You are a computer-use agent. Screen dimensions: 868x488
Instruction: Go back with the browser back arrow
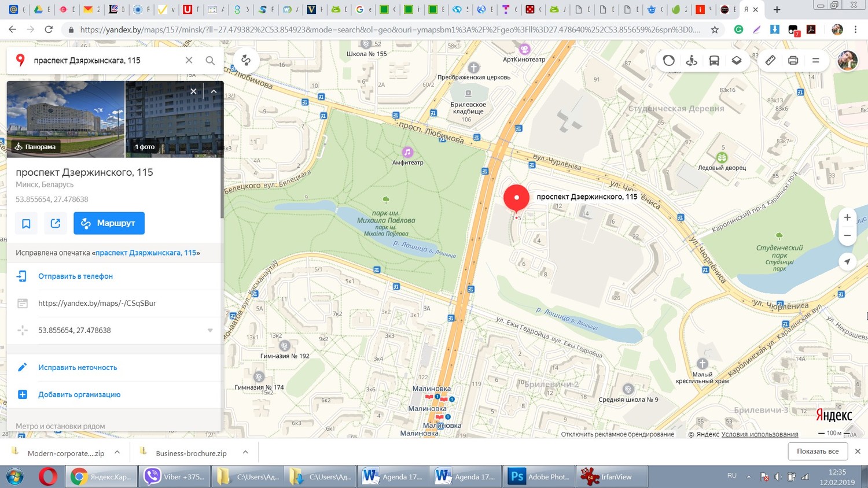pos(12,29)
